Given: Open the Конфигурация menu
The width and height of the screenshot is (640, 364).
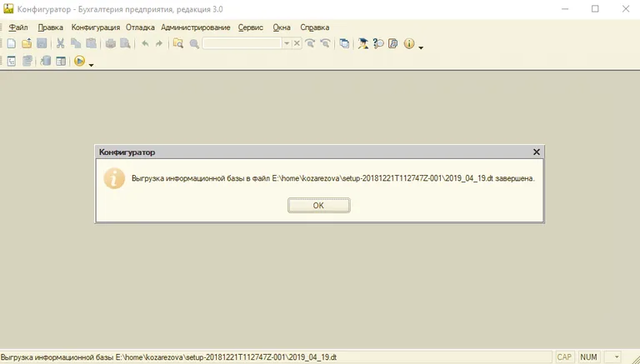Looking at the screenshot, I should (x=96, y=27).
